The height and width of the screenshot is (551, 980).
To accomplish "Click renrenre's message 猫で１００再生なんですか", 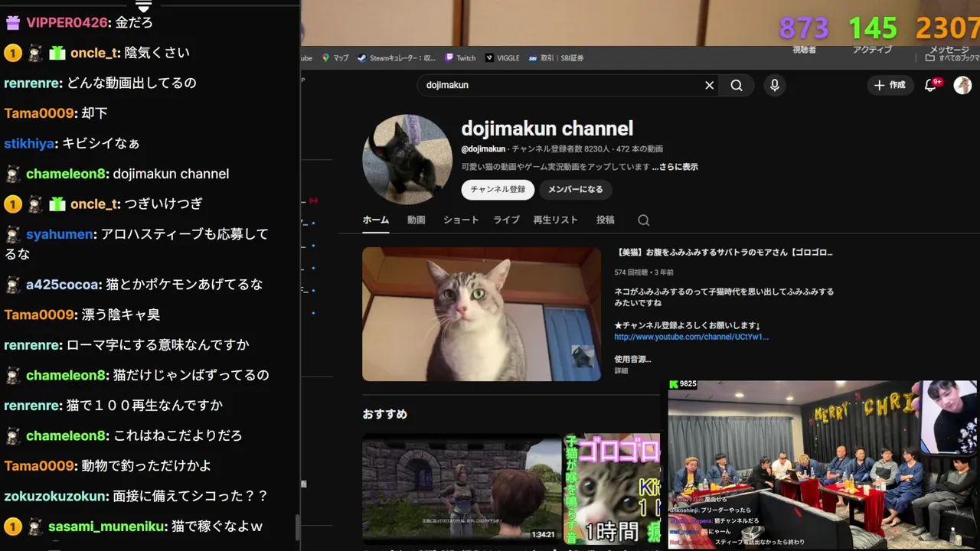I will pos(145,406).
